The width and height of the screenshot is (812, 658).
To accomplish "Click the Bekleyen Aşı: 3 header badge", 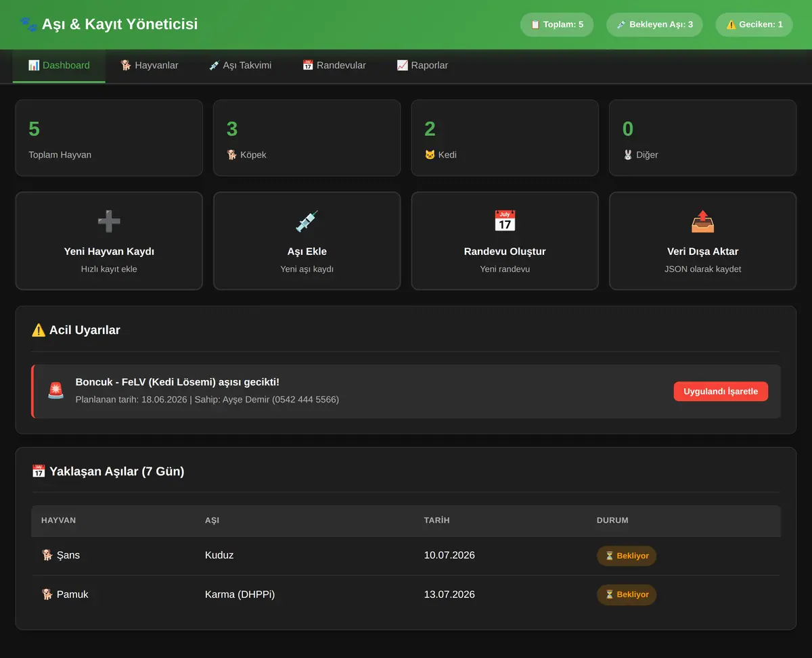I will [x=654, y=24].
